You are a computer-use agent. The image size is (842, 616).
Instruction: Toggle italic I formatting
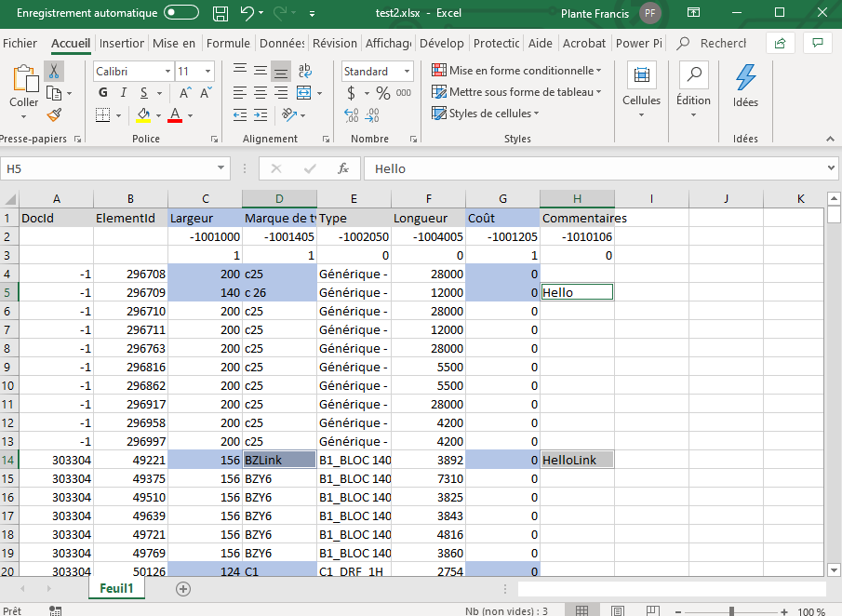click(x=125, y=93)
